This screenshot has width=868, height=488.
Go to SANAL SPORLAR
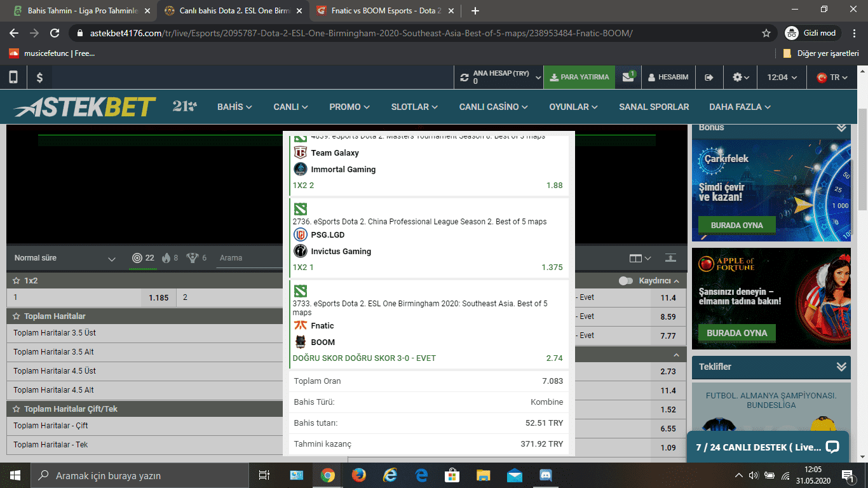654,107
